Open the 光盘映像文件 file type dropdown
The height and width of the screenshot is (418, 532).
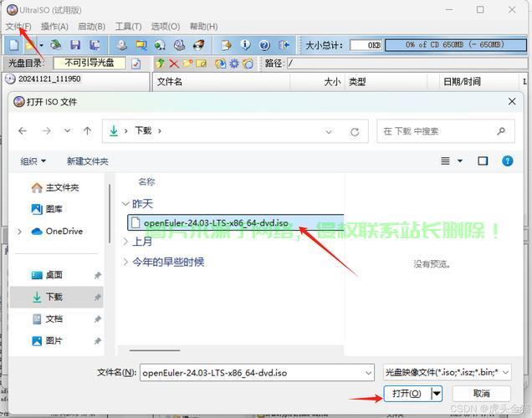coord(447,373)
